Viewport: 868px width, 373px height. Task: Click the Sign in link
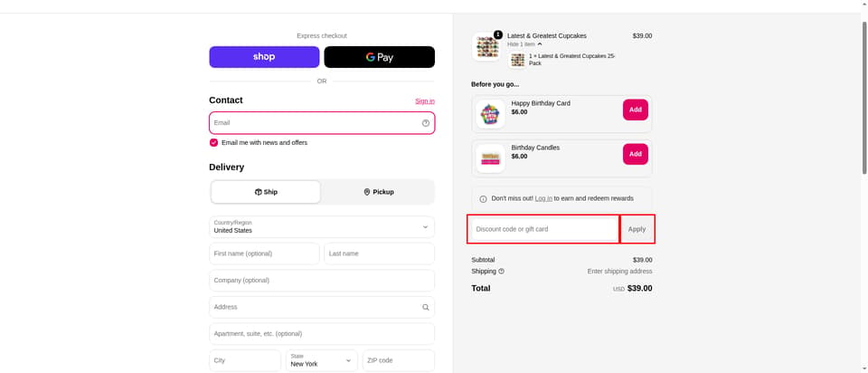pyautogui.click(x=425, y=100)
